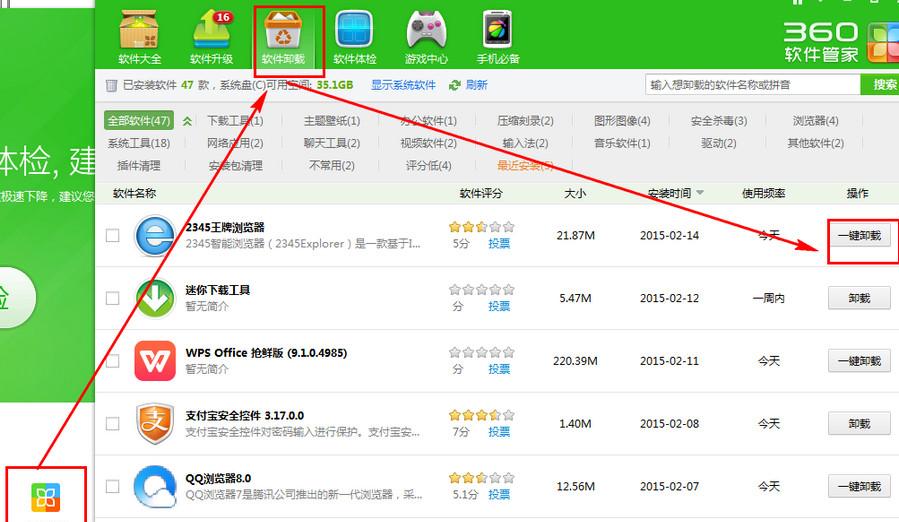
Task: Click the 2345王牌浏览器 app icon
Action: pyautogui.click(x=155, y=236)
